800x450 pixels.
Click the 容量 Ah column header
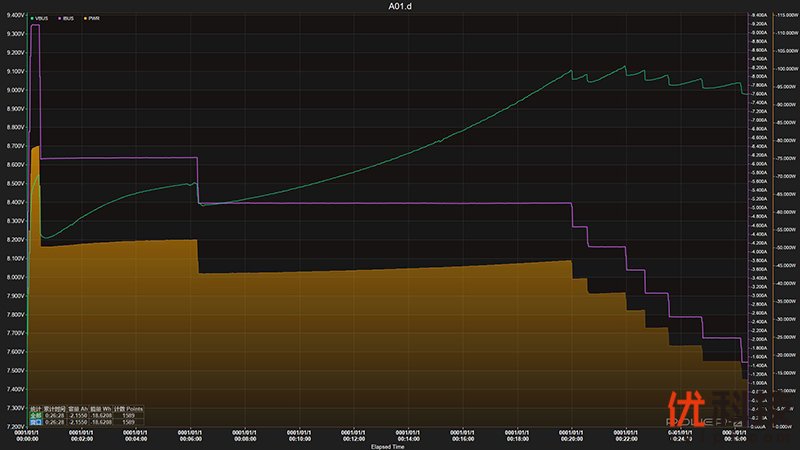point(77,408)
